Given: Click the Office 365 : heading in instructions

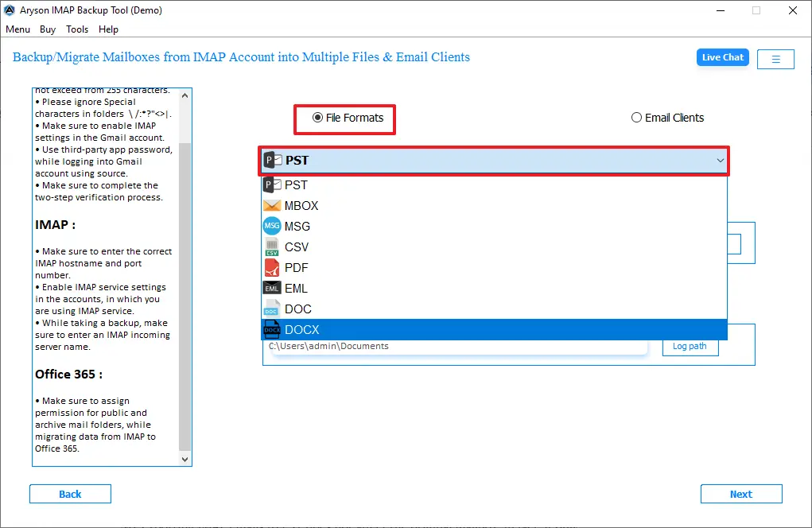Looking at the screenshot, I should (68, 375).
